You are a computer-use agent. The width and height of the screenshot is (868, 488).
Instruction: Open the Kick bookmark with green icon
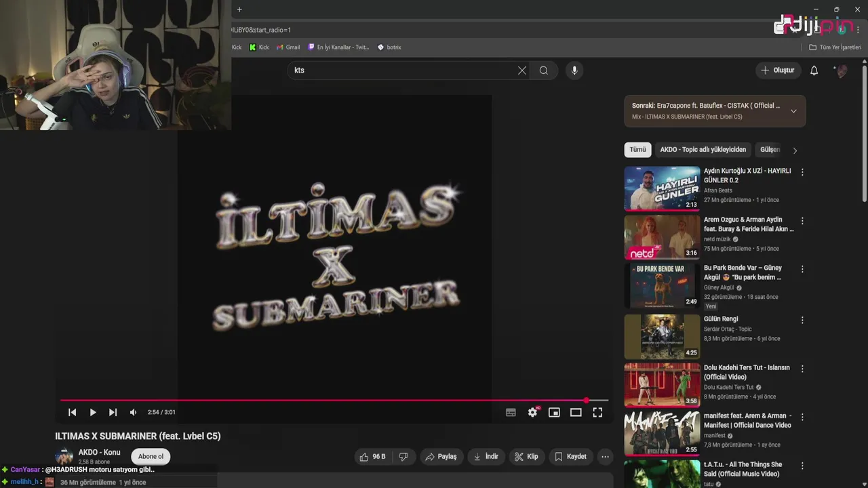pyautogui.click(x=259, y=47)
